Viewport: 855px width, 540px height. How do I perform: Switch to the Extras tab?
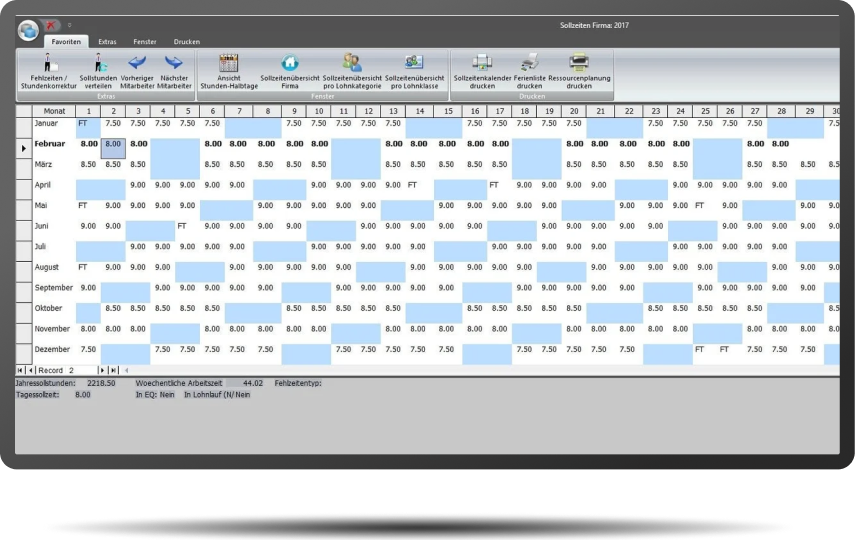(x=107, y=41)
